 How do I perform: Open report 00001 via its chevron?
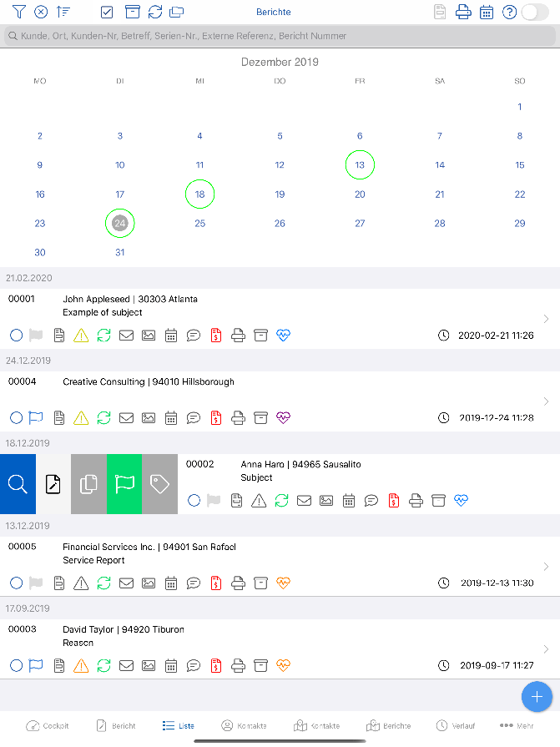(x=546, y=319)
